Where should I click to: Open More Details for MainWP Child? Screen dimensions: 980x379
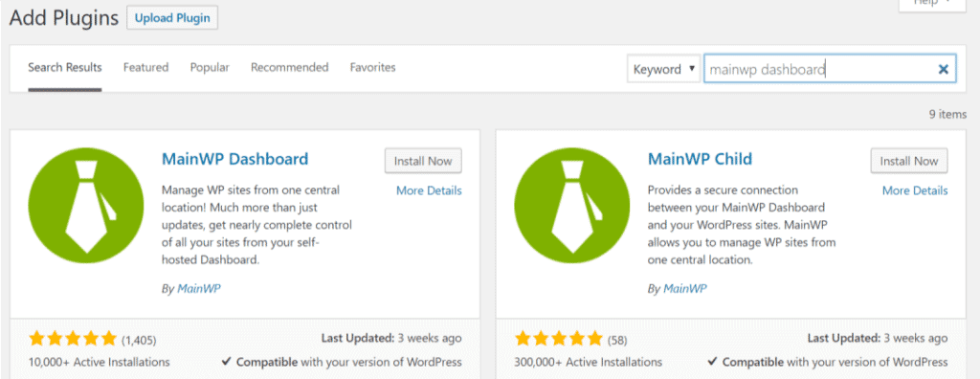click(x=915, y=190)
